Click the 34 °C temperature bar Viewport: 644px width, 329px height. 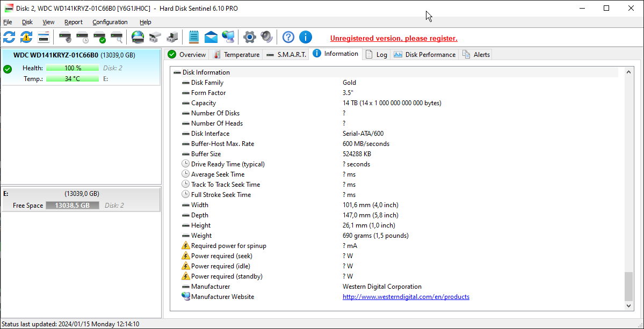[x=73, y=79]
